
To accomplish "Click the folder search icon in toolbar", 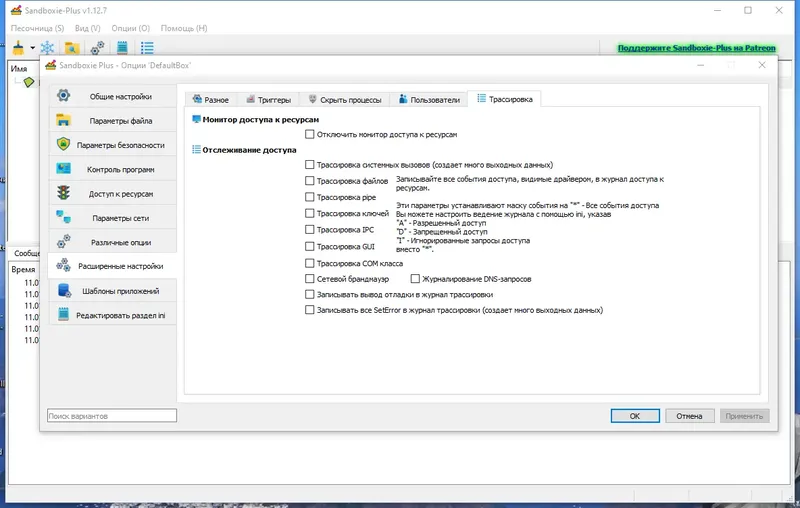I will (72, 48).
